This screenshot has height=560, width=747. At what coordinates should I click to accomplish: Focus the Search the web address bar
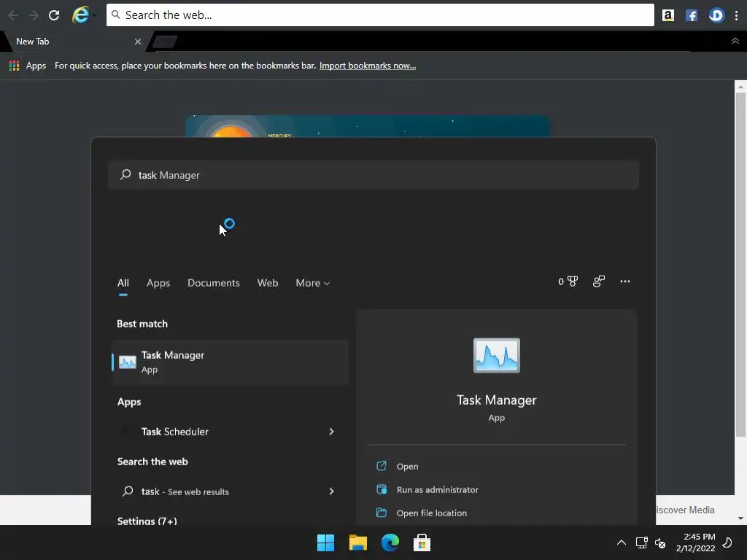(380, 15)
